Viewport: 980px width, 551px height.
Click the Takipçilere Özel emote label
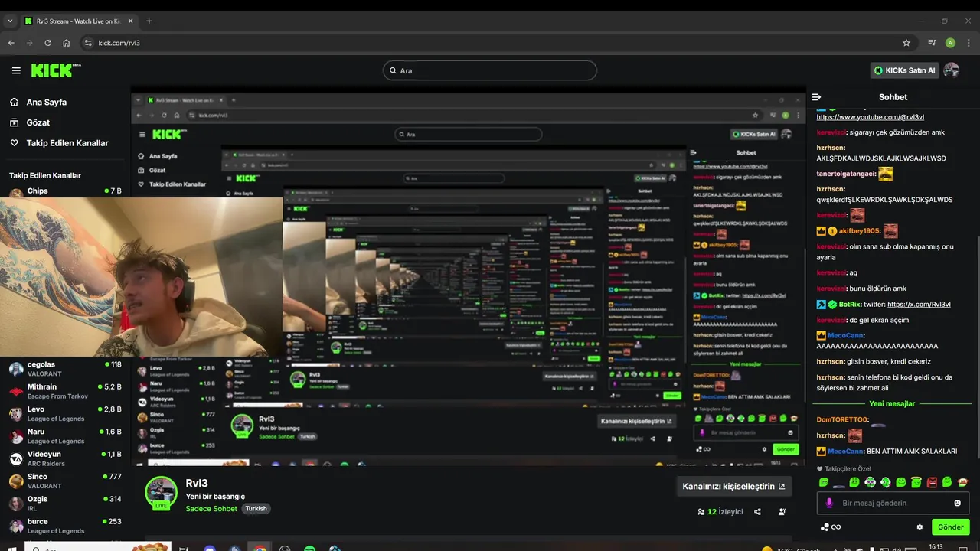click(844, 469)
